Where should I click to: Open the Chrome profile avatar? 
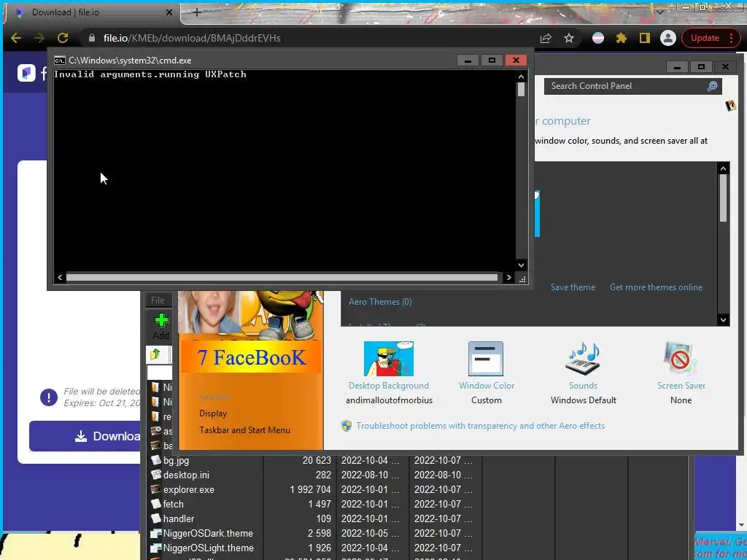tap(668, 38)
